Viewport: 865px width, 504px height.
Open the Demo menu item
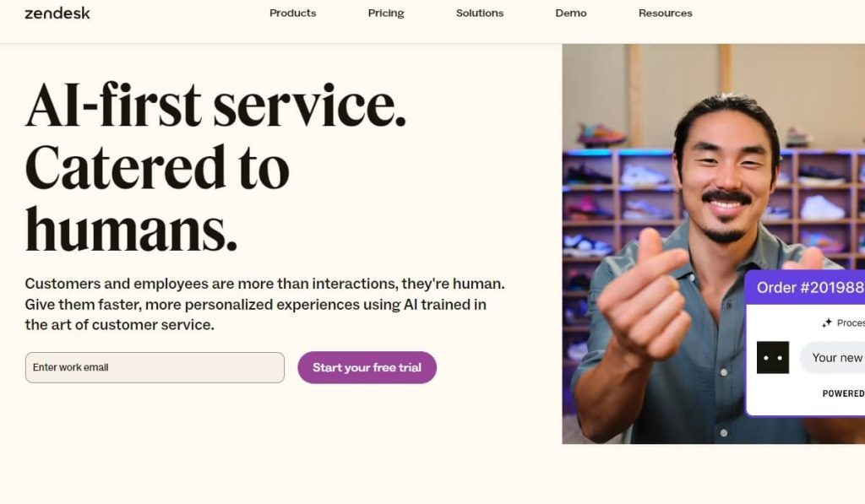571,13
